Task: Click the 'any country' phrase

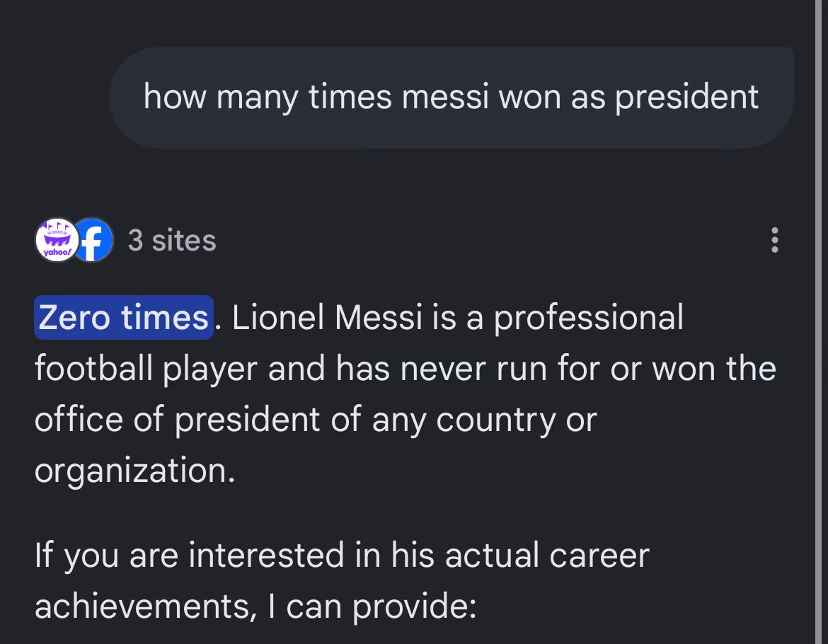Action: pyautogui.click(x=463, y=420)
